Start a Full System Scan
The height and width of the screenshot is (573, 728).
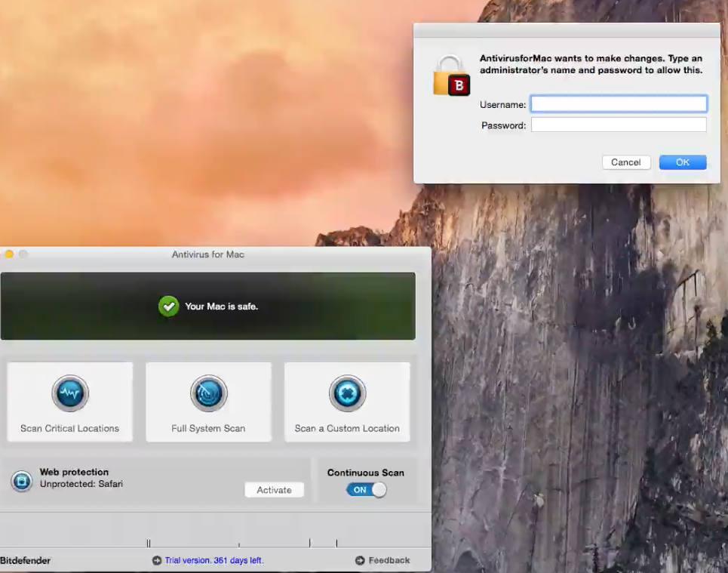[208, 402]
